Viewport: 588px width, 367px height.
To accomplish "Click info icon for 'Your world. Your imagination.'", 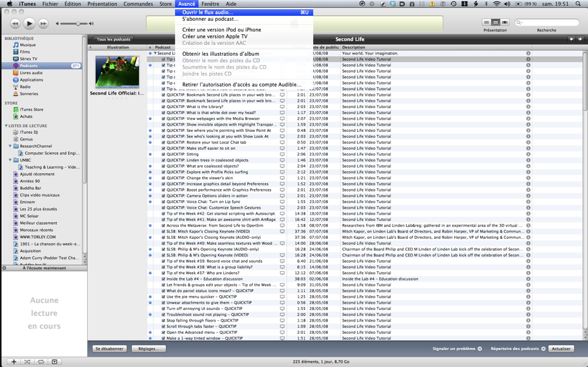I will [x=528, y=53].
